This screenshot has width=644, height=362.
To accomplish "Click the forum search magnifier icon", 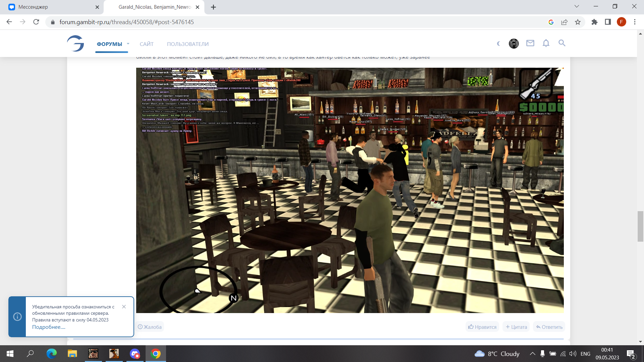I will [x=562, y=43].
